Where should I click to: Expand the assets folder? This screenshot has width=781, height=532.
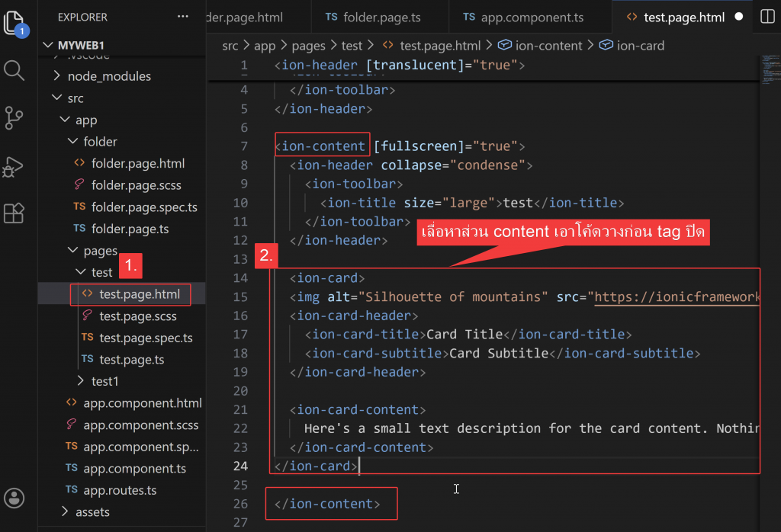pos(92,512)
